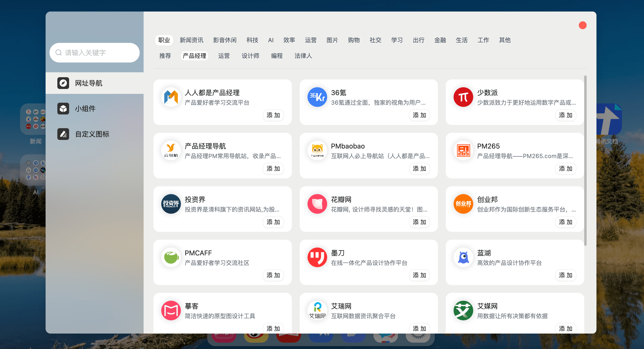Open the AI category tab
The image size is (644, 349).
271,40
